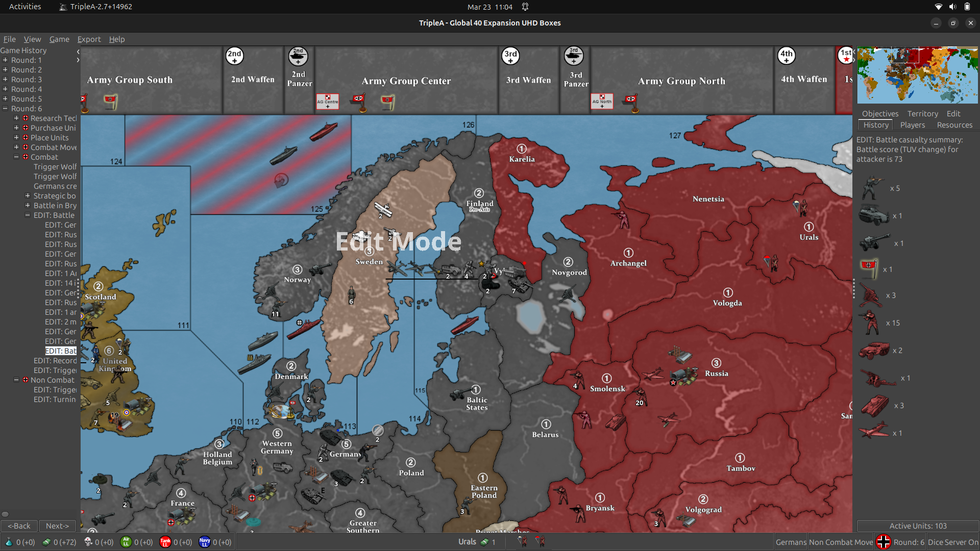This screenshot has width=980, height=551.
Task: Click the world minimap in the corner
Action: tap(916, 75)
